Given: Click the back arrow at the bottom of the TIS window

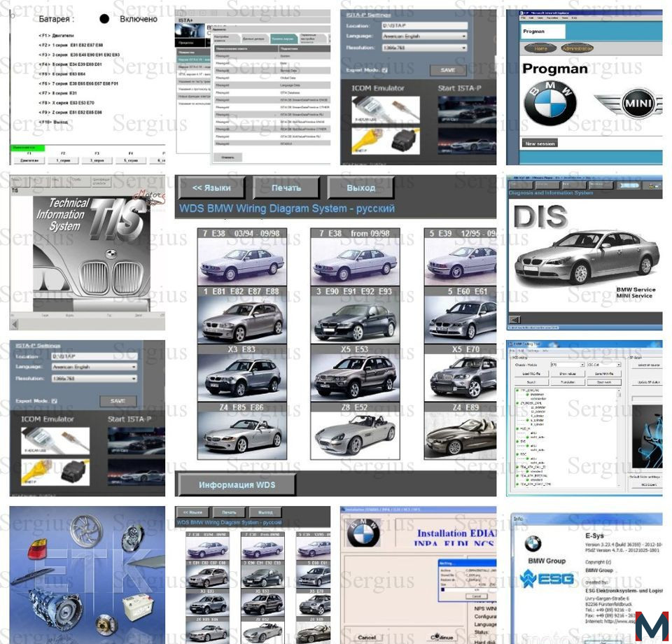Looking at the screenshot, I should 14,324.
